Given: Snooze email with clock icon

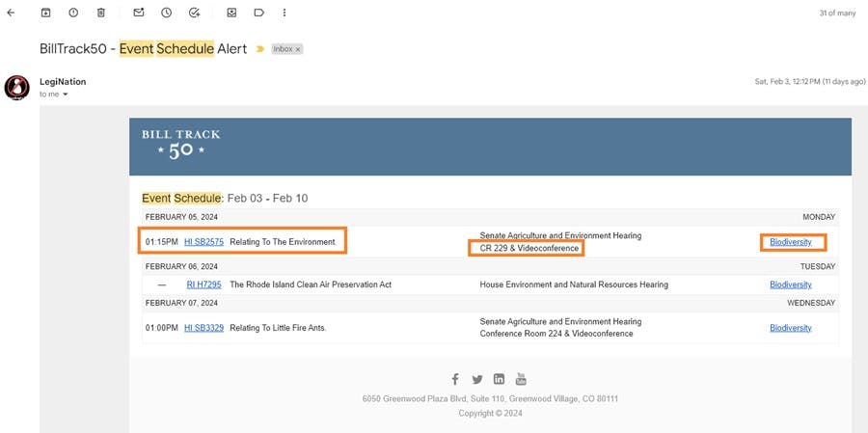Looking at the screenshot, I should click(x=167, y=13).
